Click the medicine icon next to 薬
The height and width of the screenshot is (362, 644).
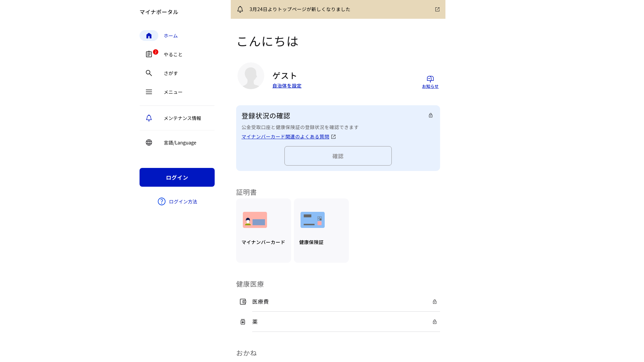pyautogui.click(x=243, y=322)
